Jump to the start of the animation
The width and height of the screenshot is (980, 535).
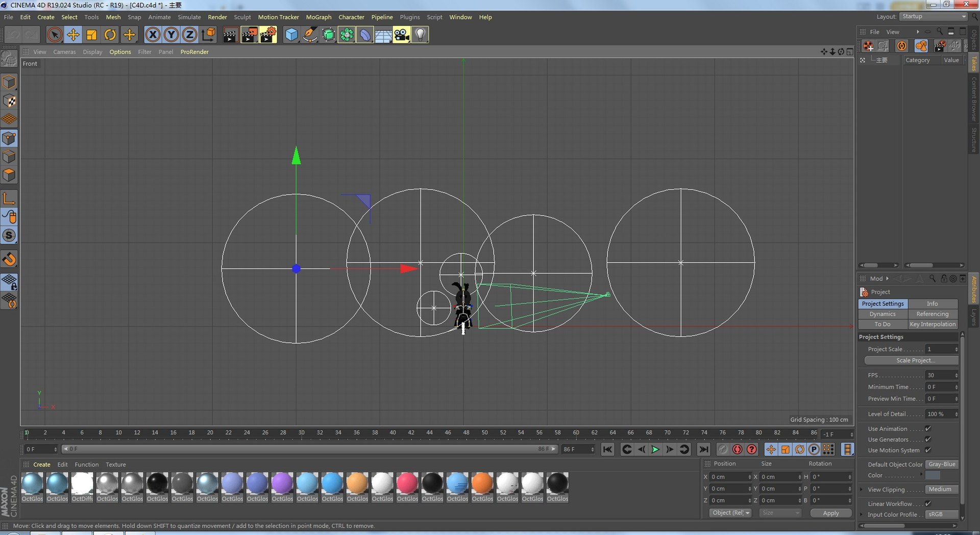[x=607, y=449]
